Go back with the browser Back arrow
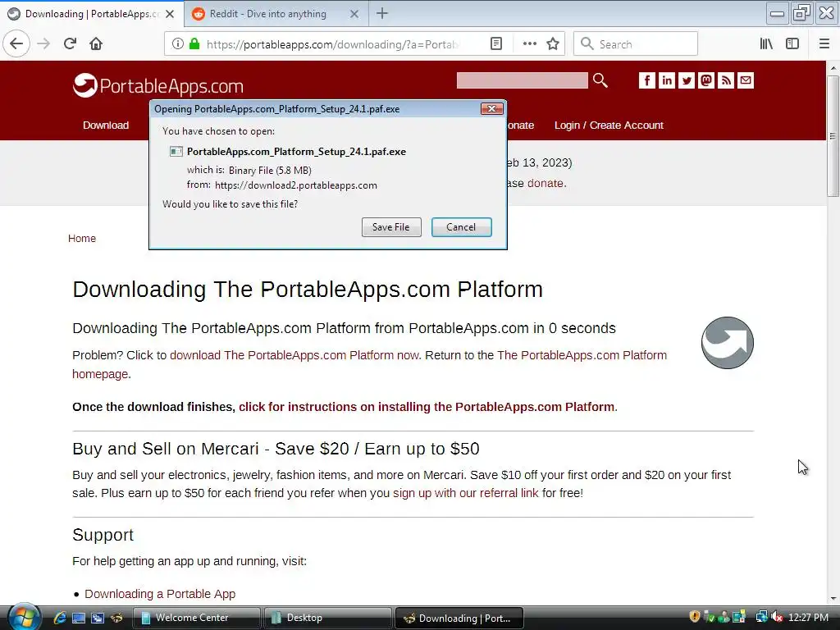 click(16, 43)
